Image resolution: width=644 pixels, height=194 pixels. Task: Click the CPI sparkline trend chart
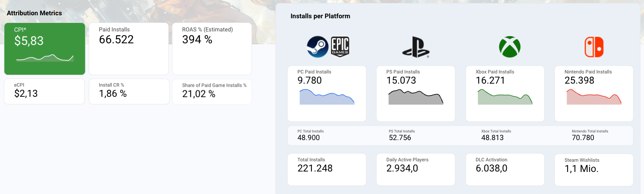[45, 58]
